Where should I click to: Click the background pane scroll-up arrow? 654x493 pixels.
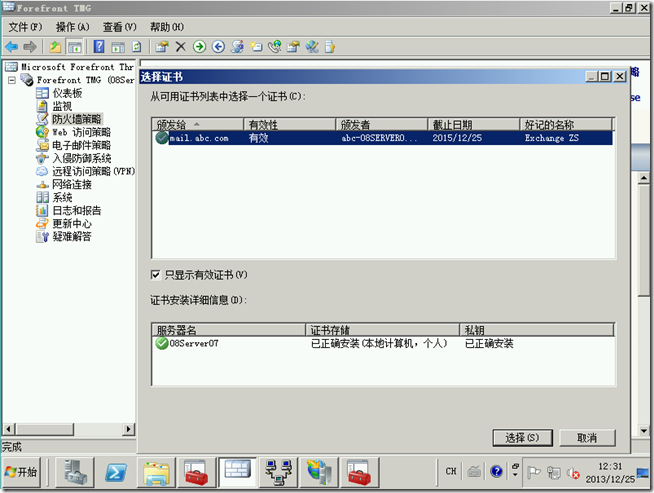coord(644,179)
